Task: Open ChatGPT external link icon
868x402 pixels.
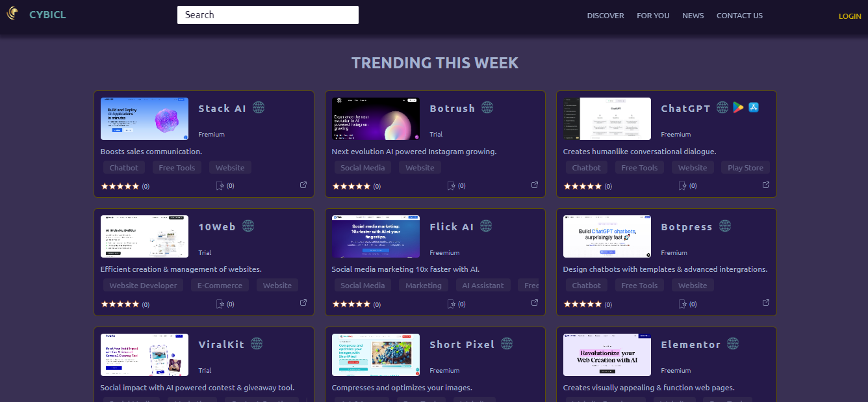Action: (766, 185)
